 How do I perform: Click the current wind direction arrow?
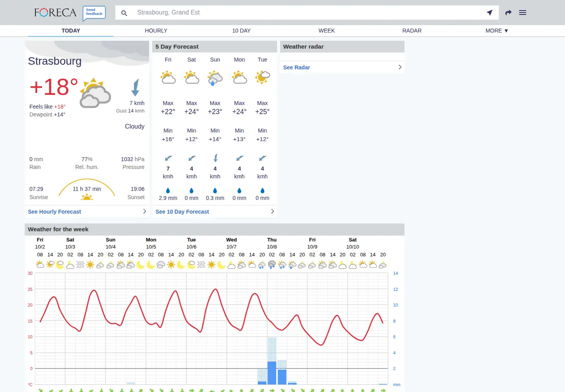point(135,87)
